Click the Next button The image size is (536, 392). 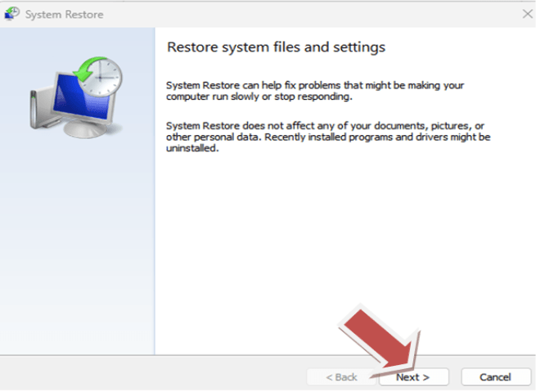[413, 377]
